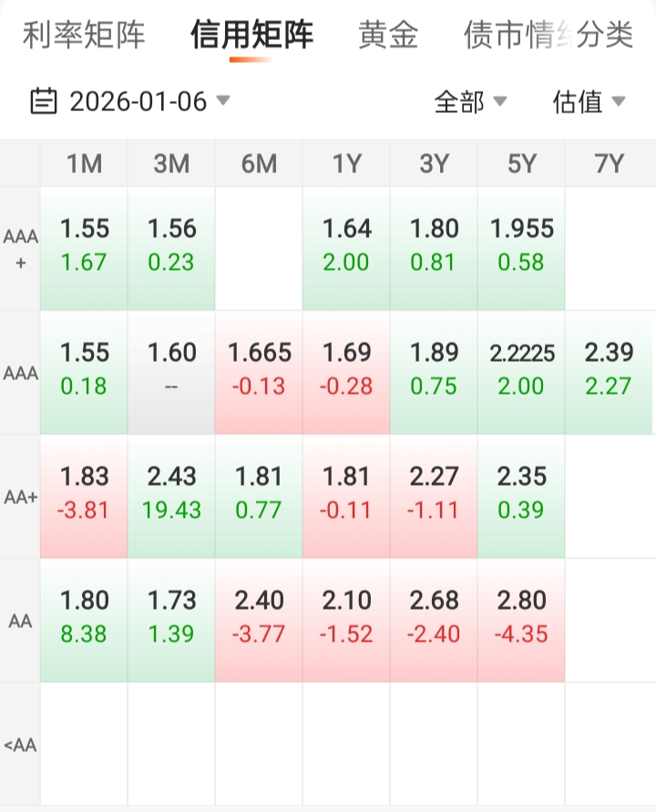Open the 2026-01-06 date dropdown
This screenshot has height=812, width=656.
(138, 101)
